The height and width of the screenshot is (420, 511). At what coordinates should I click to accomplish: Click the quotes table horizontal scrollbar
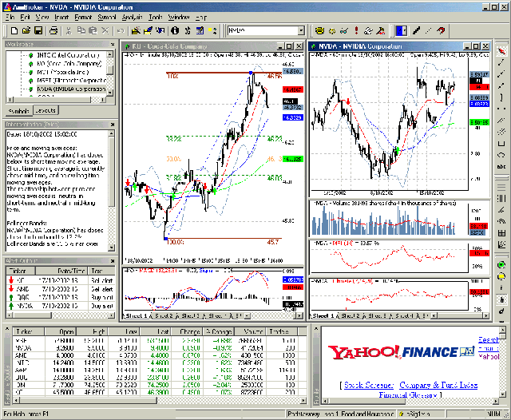(158, 400)
